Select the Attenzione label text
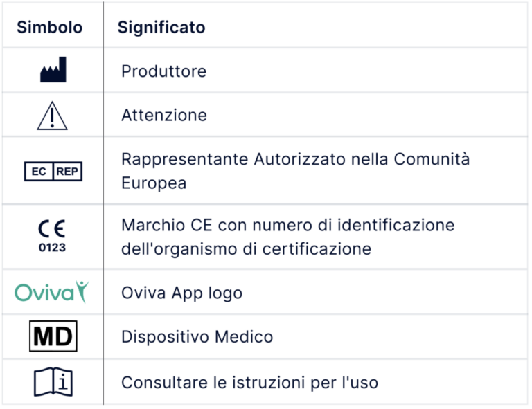The width and height of the screenshot is (532, 409). click(x=164, y=115)
